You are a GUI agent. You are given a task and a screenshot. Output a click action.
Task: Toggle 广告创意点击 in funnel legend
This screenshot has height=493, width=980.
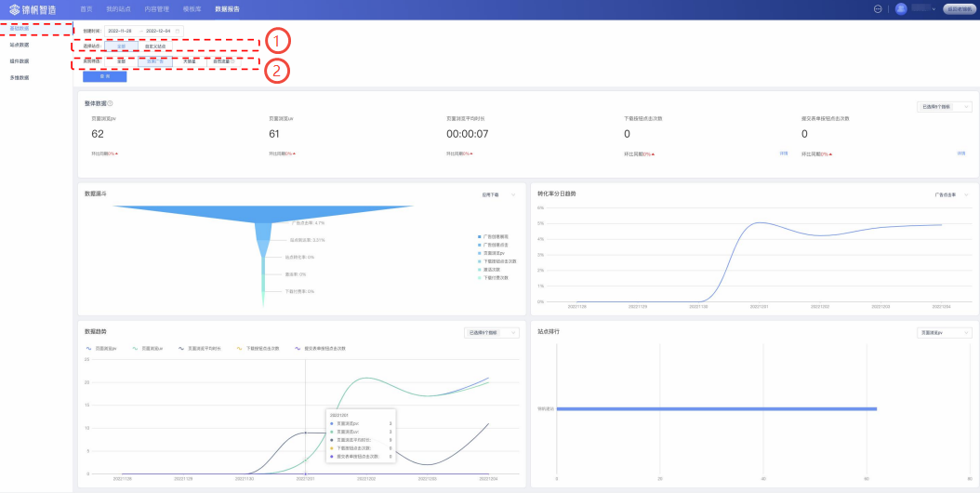coord(493,245)
